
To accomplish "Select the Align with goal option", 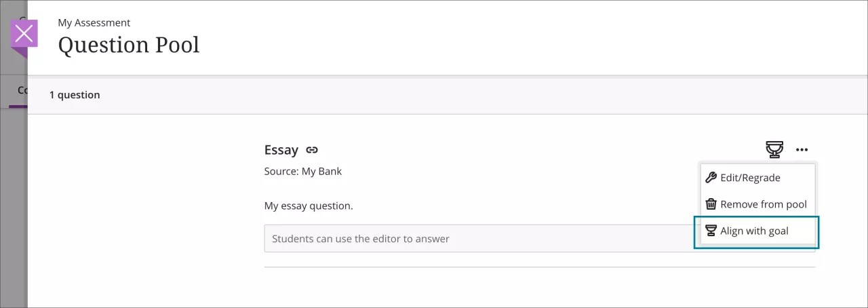I will pos(754,231).
